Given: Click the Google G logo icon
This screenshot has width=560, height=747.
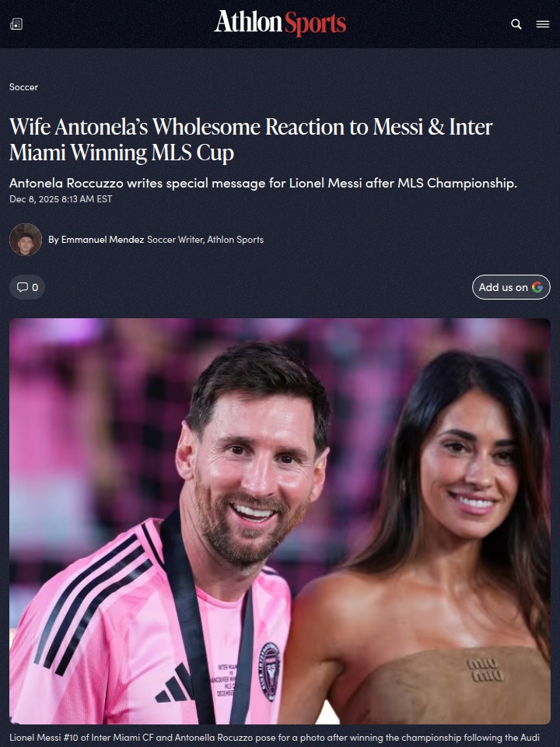Looking at the screenshot, I should click(x=537, y=287).
